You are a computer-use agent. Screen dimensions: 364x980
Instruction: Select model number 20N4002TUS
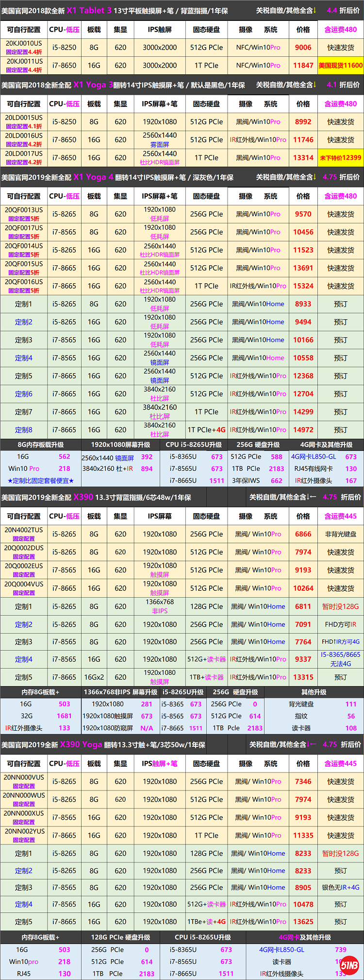(x=24, y=530)
